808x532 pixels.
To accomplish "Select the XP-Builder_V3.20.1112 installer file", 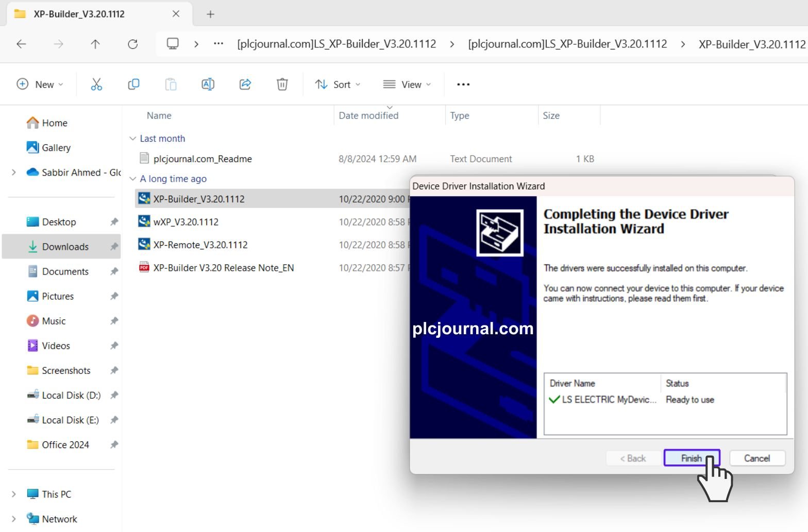I will coord(199,199).
